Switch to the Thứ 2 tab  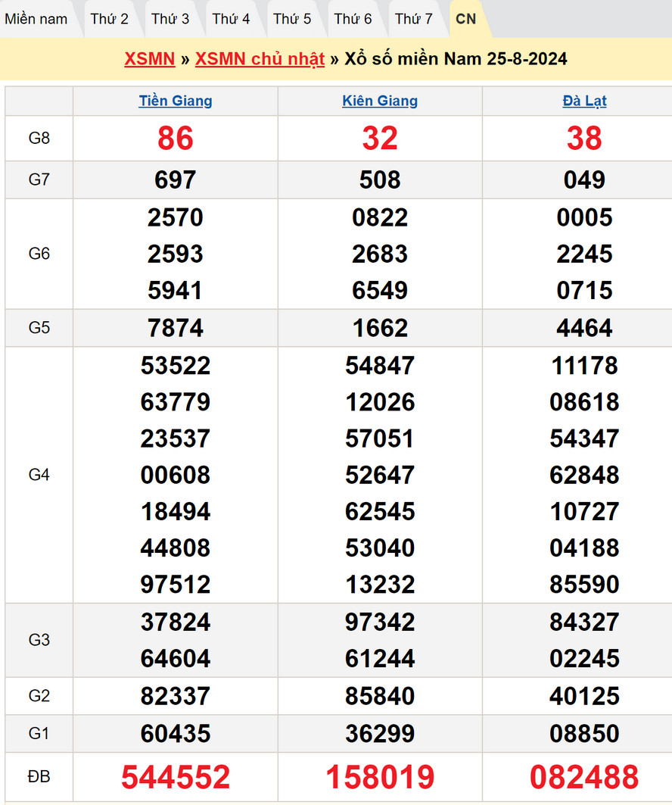pos(110,19)
